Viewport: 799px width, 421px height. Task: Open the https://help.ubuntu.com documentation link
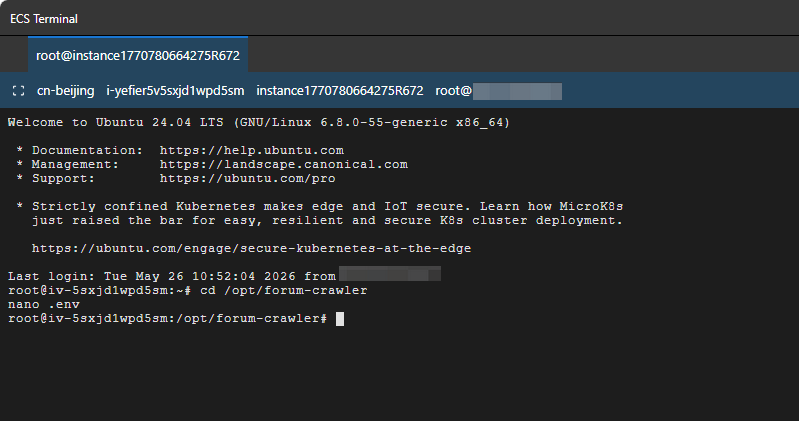tap(252, 150)
